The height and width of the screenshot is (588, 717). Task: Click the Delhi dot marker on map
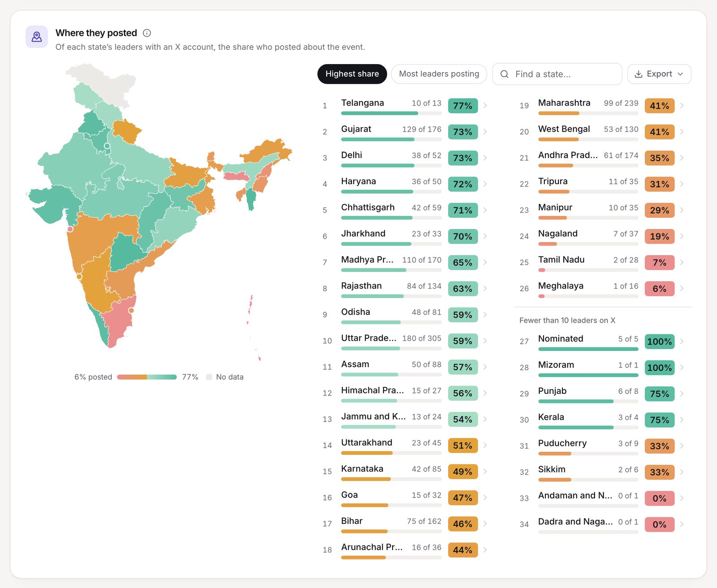click(x=107, y=146)
